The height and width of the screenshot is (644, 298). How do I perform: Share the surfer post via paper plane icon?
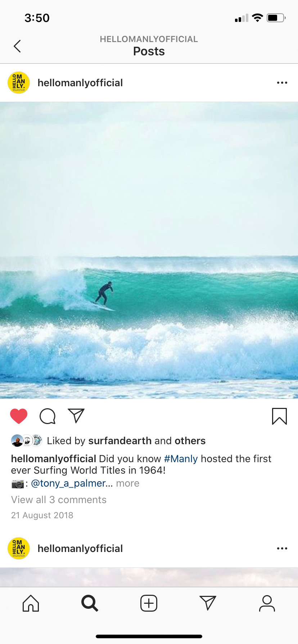click(x=76, y=416)
